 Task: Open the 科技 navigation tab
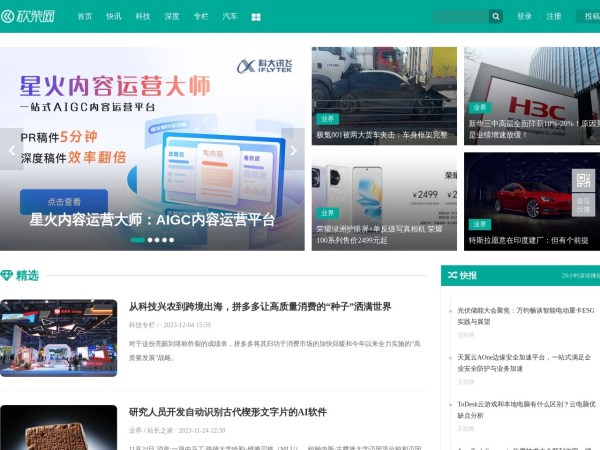point(143,17)
